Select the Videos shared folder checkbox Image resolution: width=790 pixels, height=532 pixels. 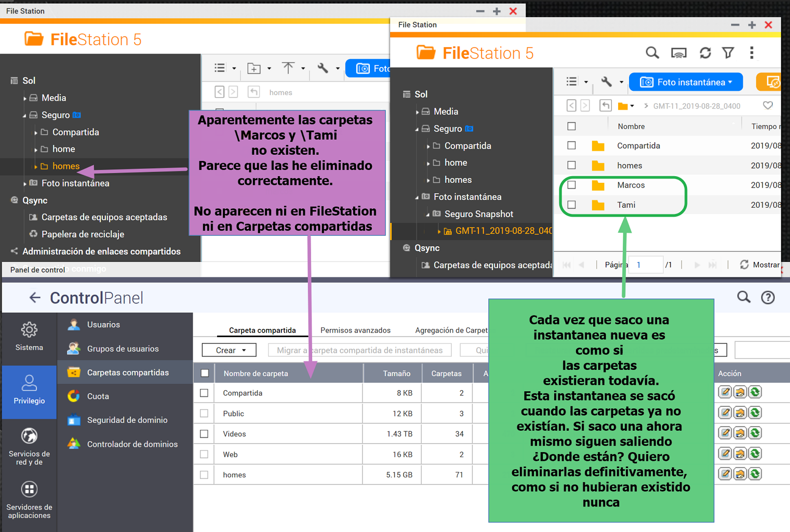[x=204, y=434]
